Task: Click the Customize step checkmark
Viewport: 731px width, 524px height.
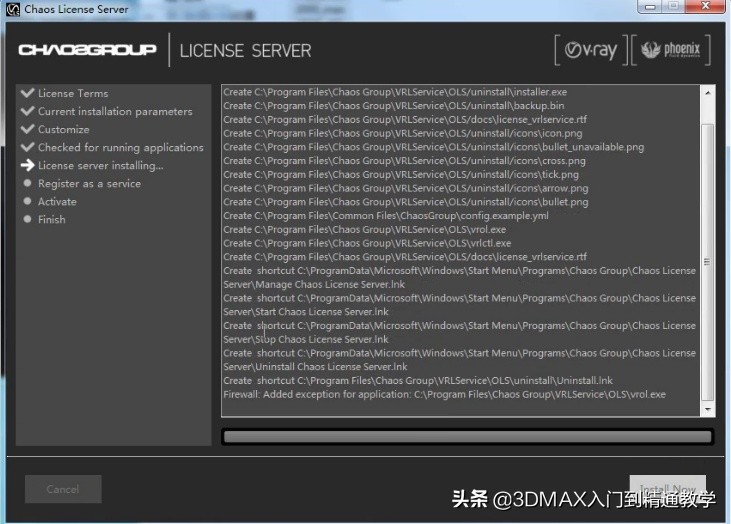Action: 28,129
